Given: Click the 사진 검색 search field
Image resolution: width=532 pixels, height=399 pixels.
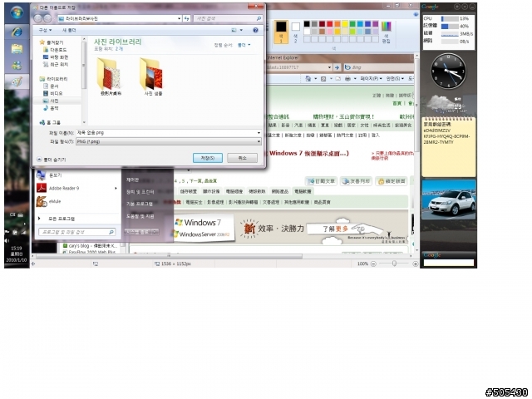Looking at the screenshot, I should (x=224, y=18).
